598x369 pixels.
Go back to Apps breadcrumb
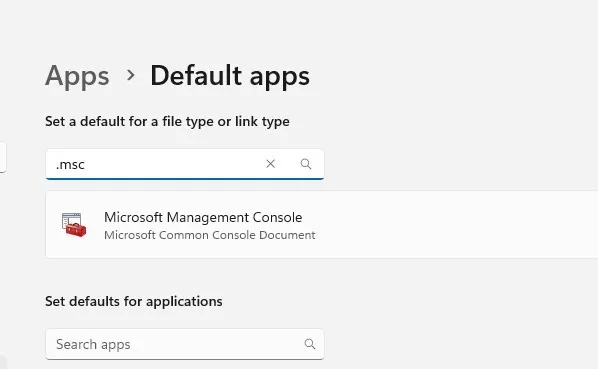coord(77,76)
